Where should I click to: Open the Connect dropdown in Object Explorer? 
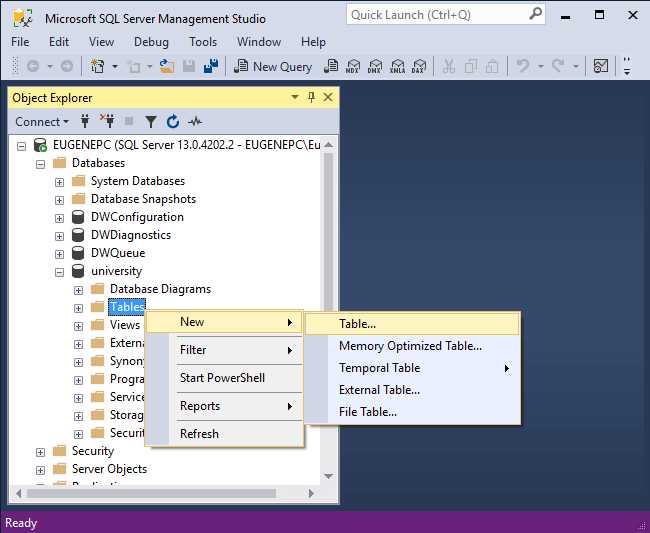click(41, 122)
